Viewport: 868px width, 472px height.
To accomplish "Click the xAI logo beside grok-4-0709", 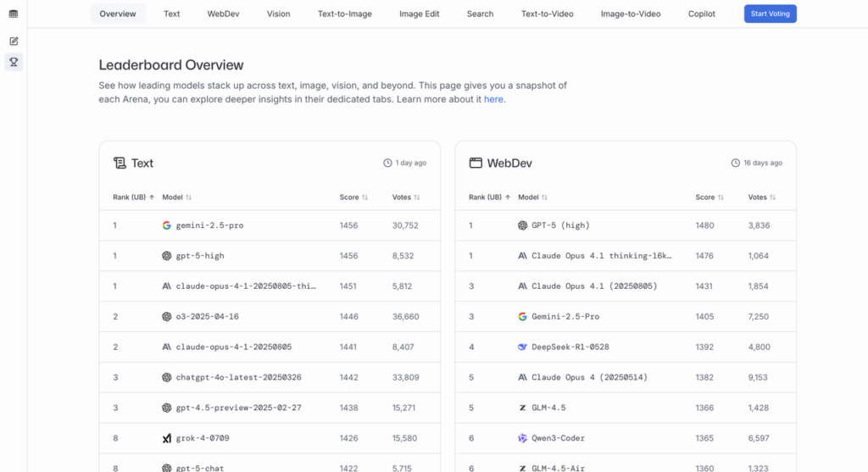I will tap(167, 438).
